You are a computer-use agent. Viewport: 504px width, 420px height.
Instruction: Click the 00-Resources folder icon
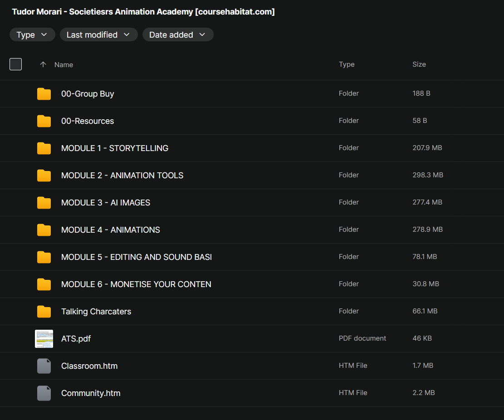(x=44, y=121)
